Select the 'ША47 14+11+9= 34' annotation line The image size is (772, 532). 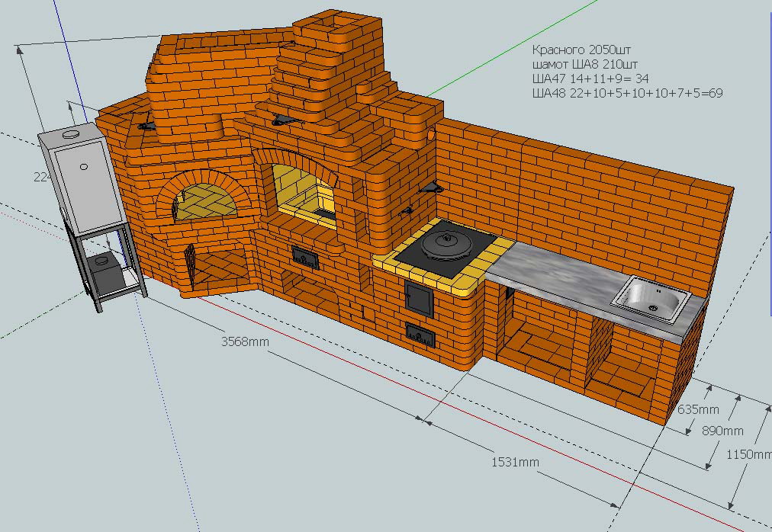pos(590,79)
